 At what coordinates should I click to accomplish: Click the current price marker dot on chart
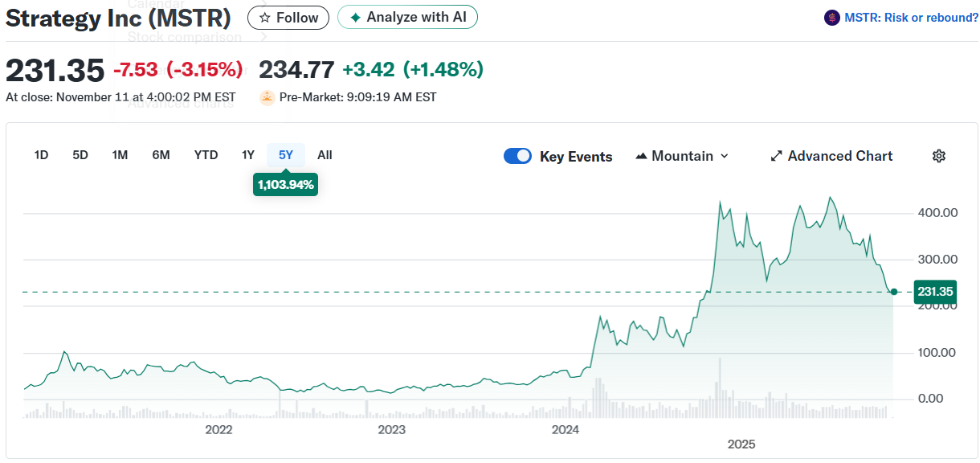[x=894, y=292]
